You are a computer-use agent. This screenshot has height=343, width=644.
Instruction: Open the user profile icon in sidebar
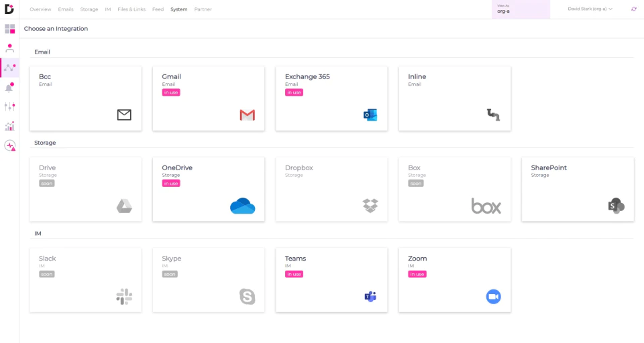pos(10,48)
